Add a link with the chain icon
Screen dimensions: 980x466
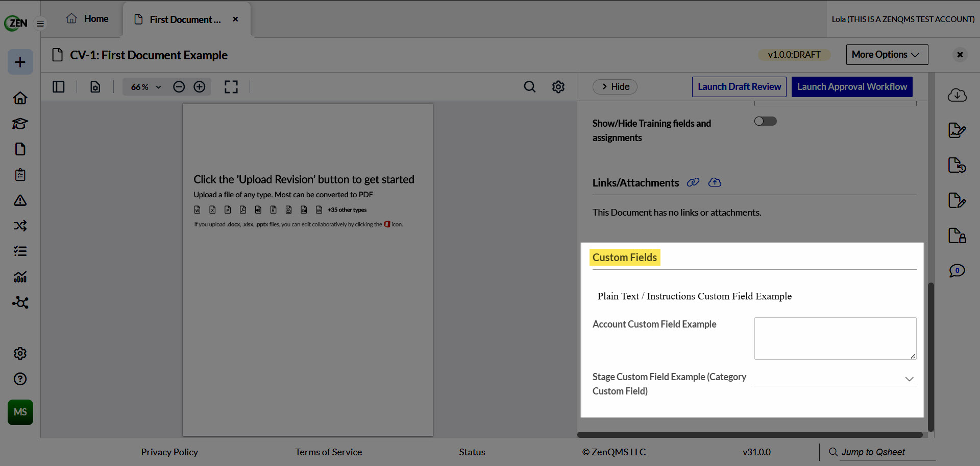pyautogui.click(x=693, y=182)
